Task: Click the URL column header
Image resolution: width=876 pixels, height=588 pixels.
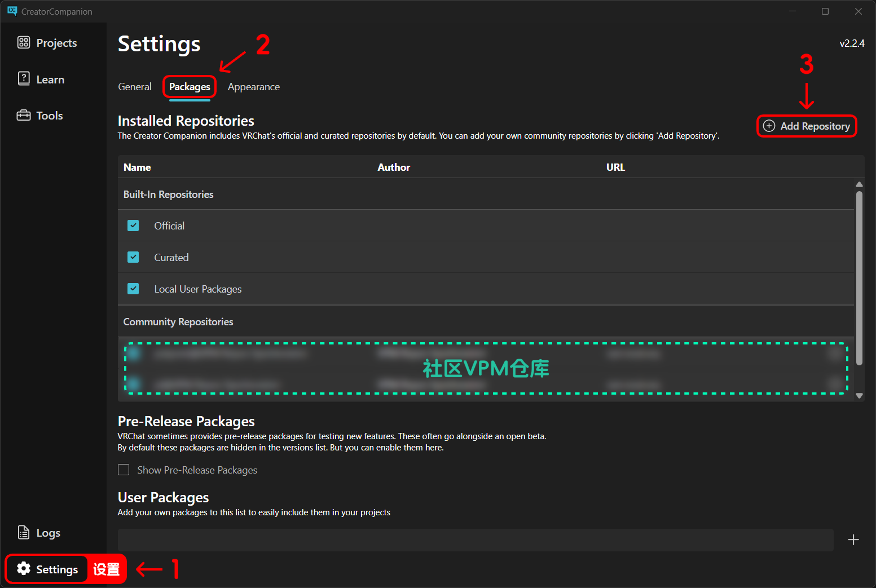Action: coord(615,167)
